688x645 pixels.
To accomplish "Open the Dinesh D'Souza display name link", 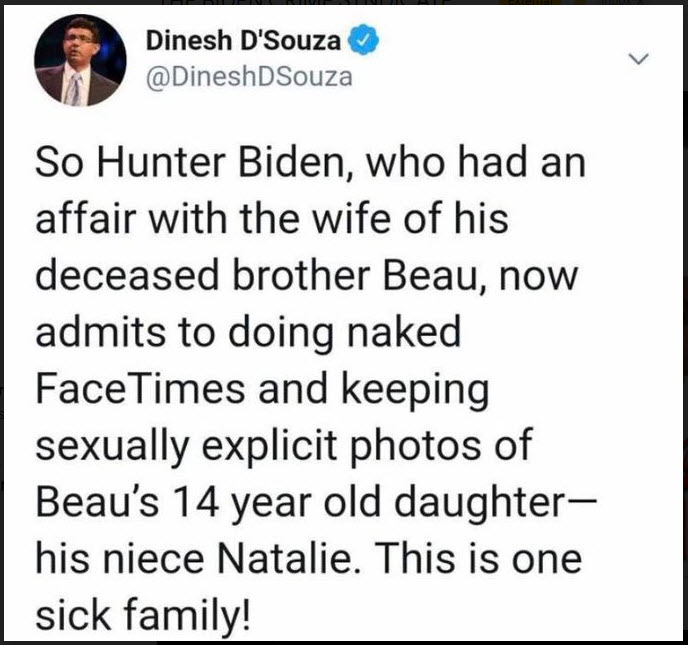I will coord(243,41).
